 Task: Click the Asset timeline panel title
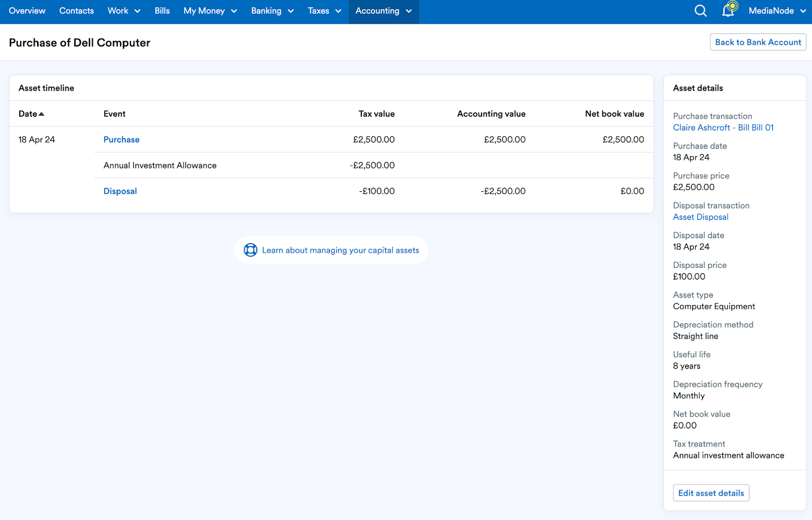click(x=46, y=88)
